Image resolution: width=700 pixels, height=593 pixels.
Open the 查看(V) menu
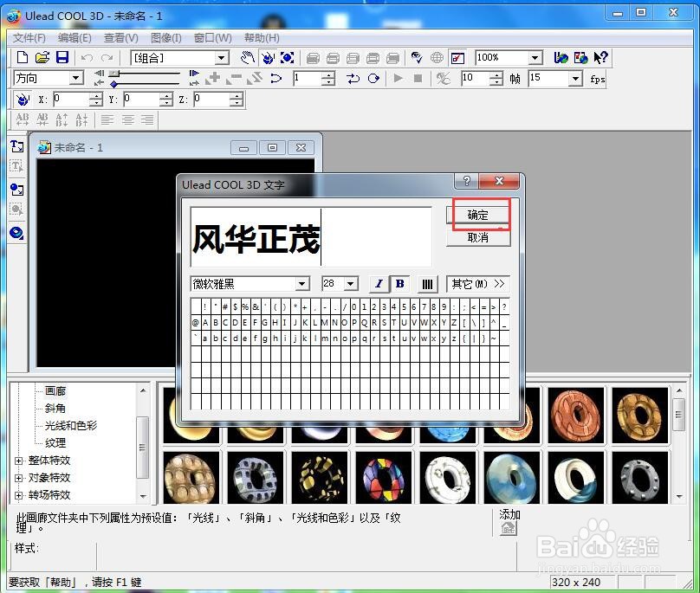click(x=121, y=38)
